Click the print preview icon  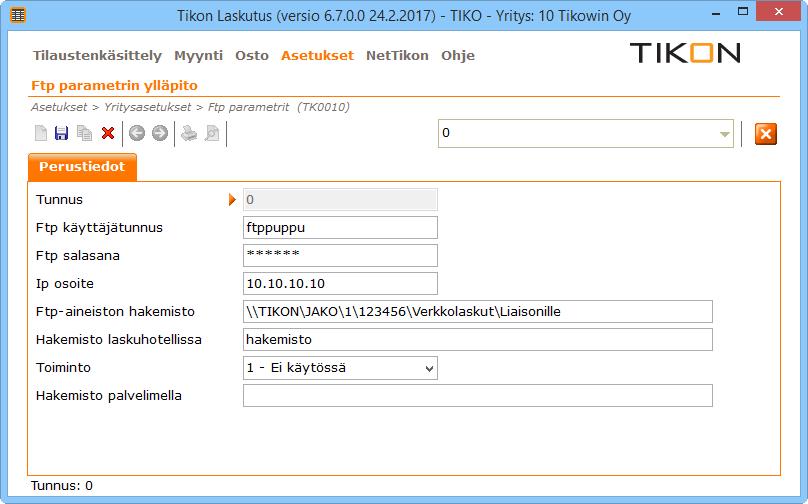point(212,133)
